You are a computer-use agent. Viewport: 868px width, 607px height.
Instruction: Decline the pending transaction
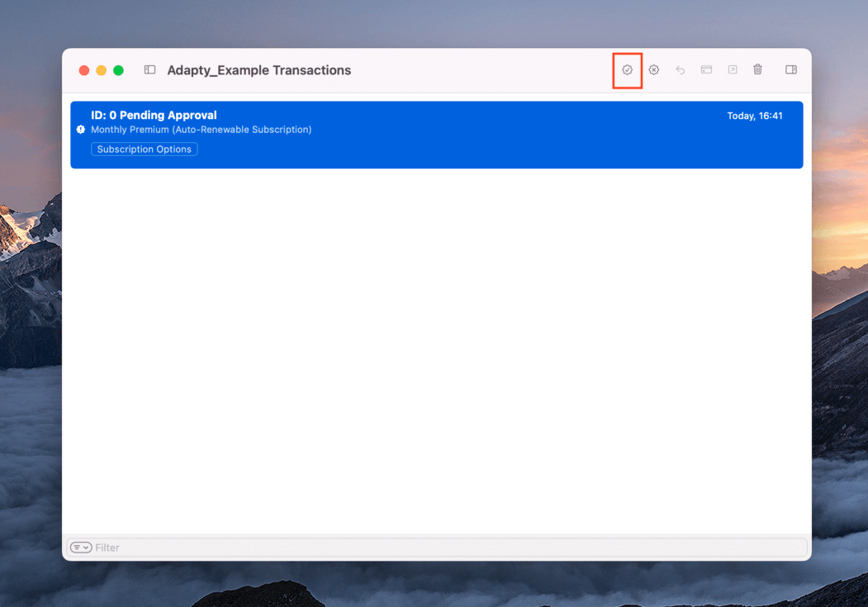653,70
